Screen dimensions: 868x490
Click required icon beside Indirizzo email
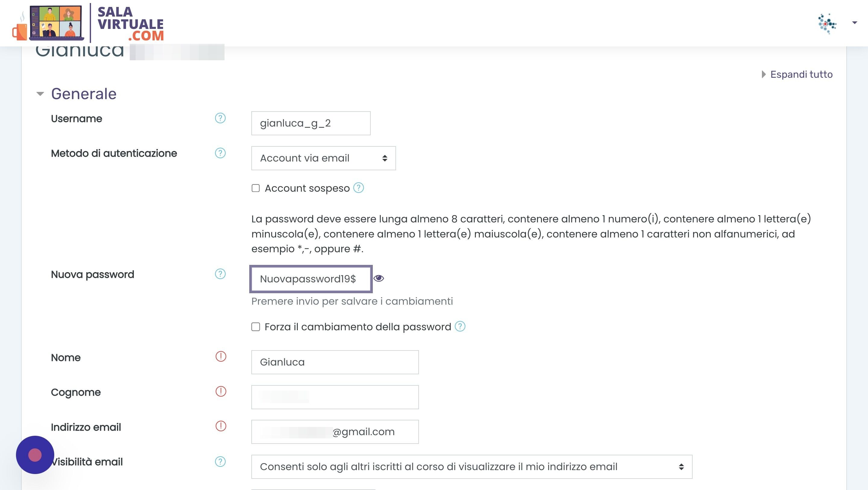221,426
